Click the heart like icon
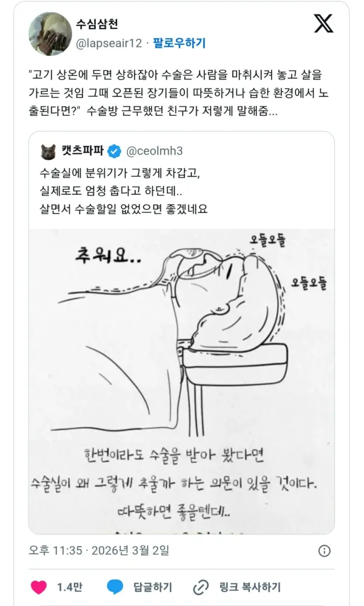Screen dimensions: 364x606 39,587
